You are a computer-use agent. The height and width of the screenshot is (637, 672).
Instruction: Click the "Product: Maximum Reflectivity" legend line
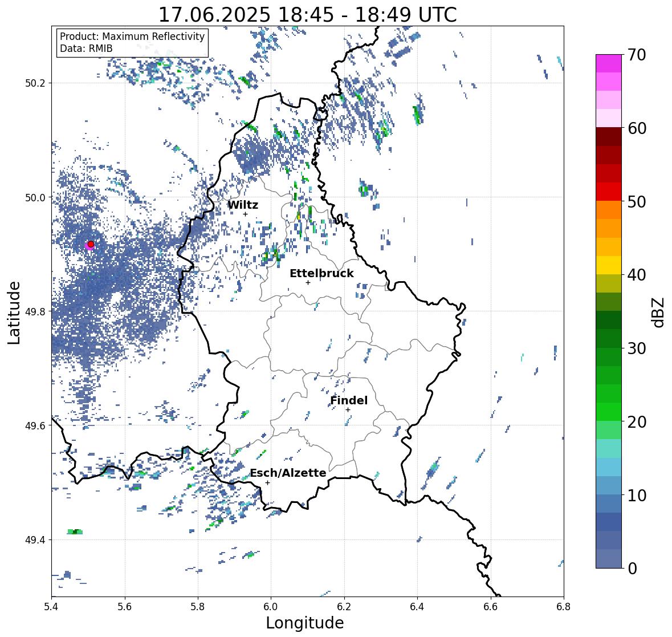click(132, 36)
